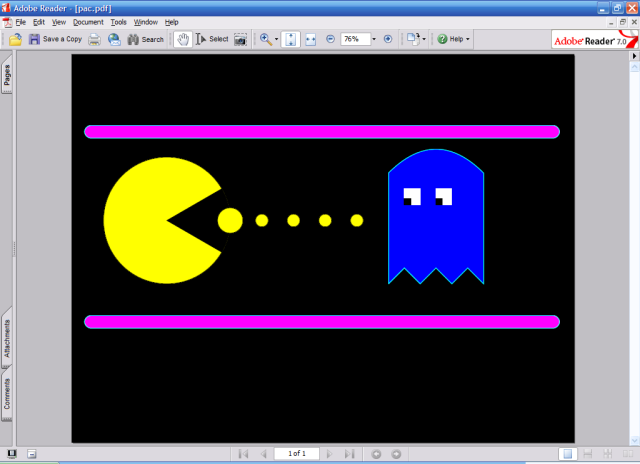Select Single Page layout
This screenshot has width=640, height=464.
click(x=568, y=454)
